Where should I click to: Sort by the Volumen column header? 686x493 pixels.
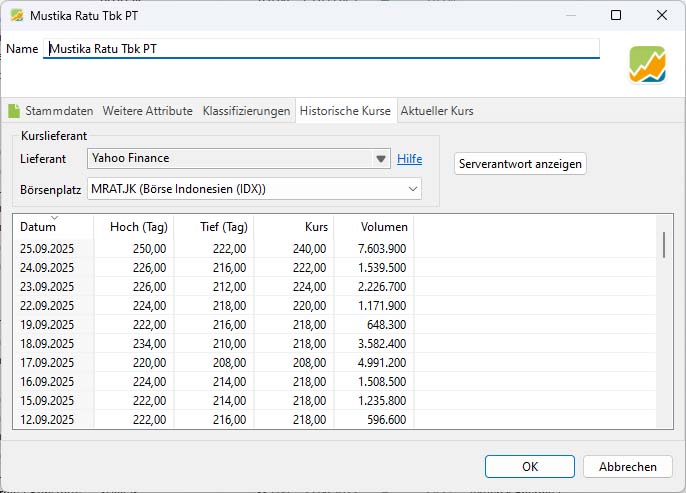pyautogui.click(x=373, y=227)
